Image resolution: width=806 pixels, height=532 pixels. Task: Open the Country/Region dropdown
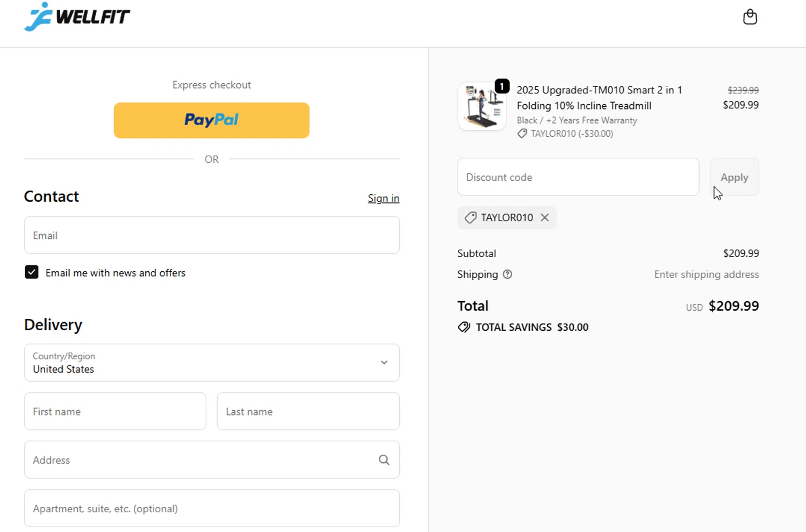pyautogui.click(x=212, y=363)
